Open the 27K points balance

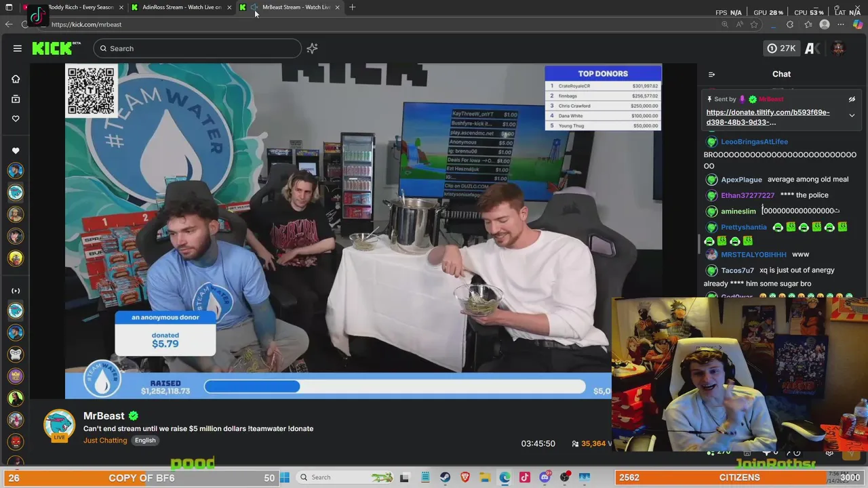point(781,48)
